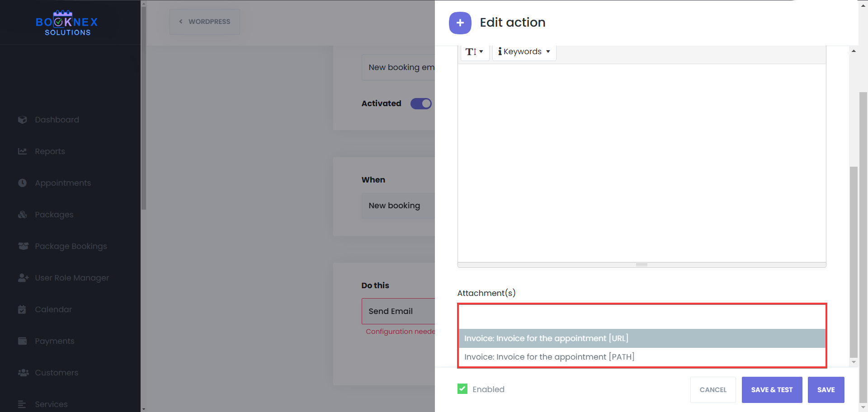
Task: Click inside the Attachment(s) input field
Action: [642, 317]
